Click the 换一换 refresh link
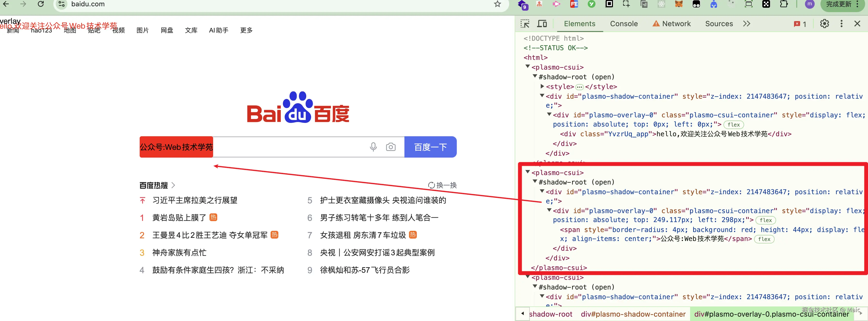The height and width of the screenshot is (321, 868). coord(442,185)
